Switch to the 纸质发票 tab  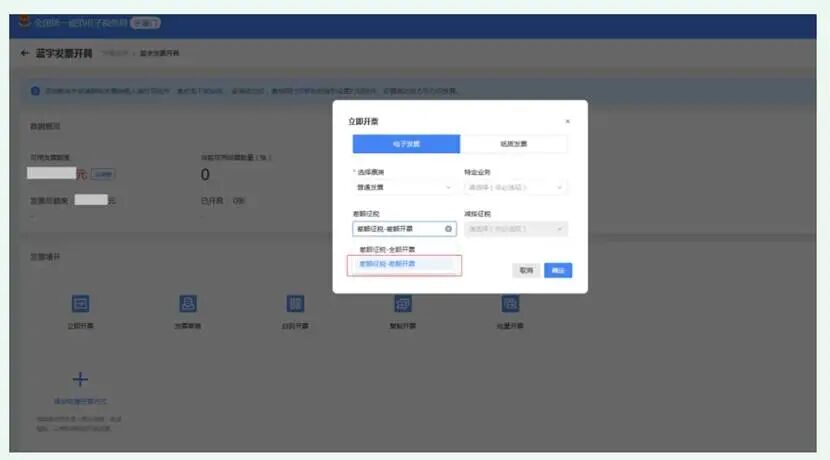point(513,143)
